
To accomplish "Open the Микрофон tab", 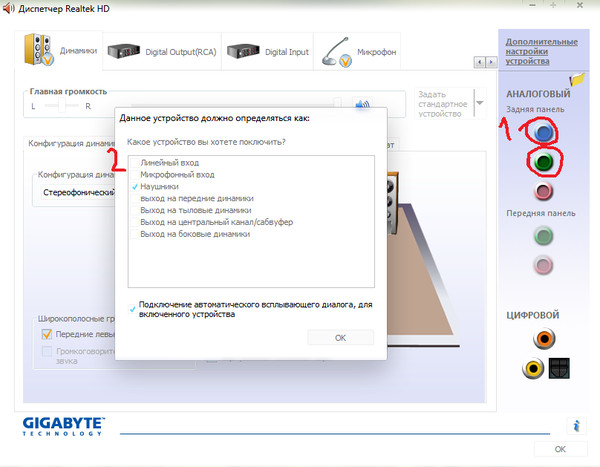I will click(x=357, y=52).
